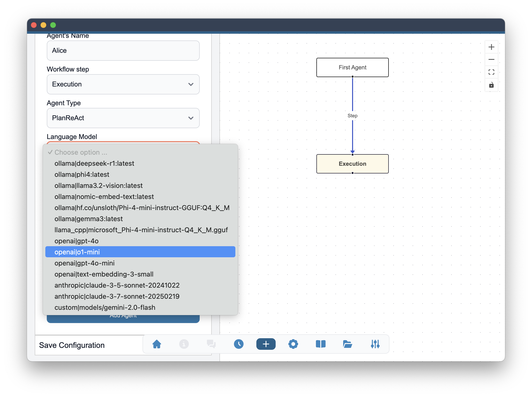Image resolution: width=532 pixels, height=397 pixels.
Task: Open the book documentation icon
Action: pos(321,344)
